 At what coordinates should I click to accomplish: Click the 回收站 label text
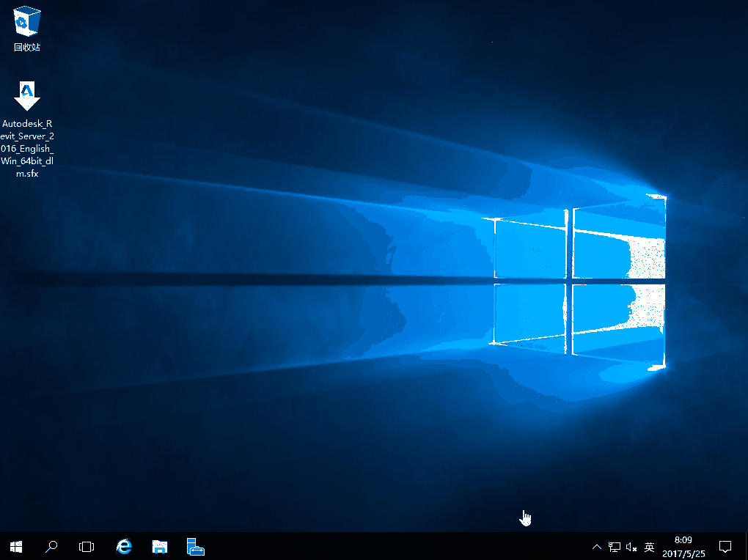pyautogui.click(x=27, y=48)
